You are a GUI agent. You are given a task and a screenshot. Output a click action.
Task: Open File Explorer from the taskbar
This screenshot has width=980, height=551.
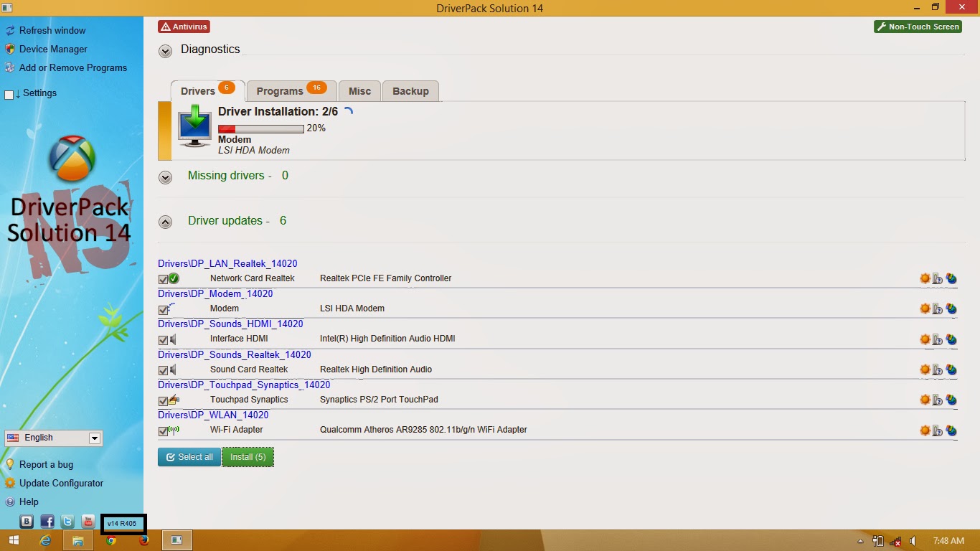click(78, 540)
